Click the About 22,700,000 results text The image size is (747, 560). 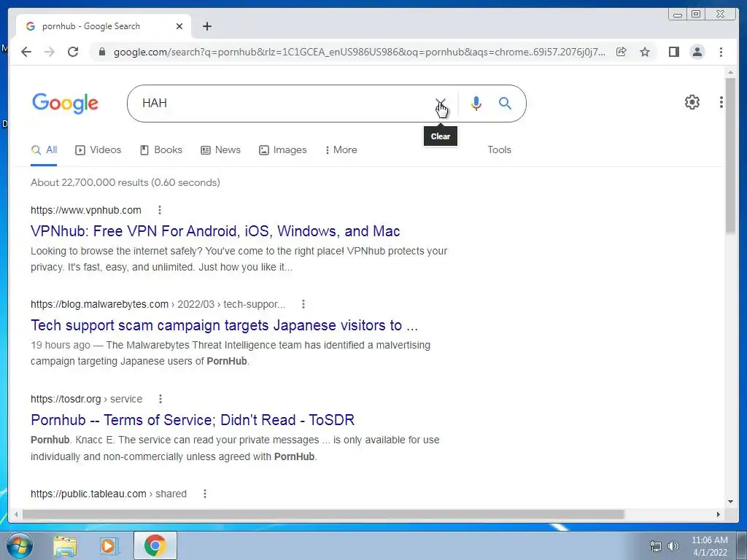tap(125, 182)
